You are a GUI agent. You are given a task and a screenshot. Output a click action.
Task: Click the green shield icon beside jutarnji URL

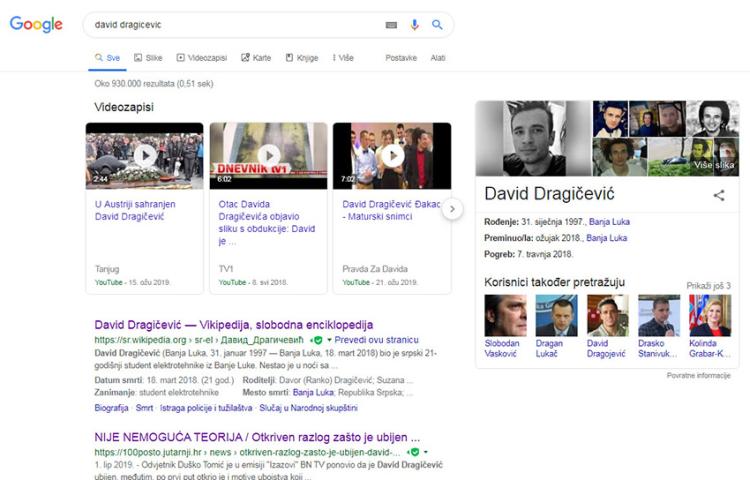414,452
